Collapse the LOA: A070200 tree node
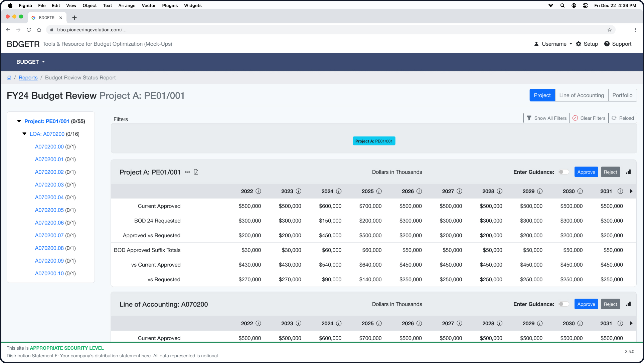The height and width of the screenshot is (363, 644). [x=24, y=134]
